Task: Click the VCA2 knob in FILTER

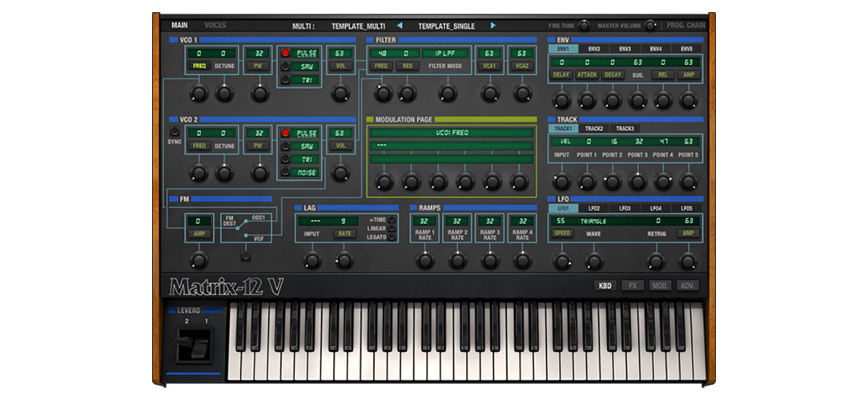Action: (x=522, y=94)
